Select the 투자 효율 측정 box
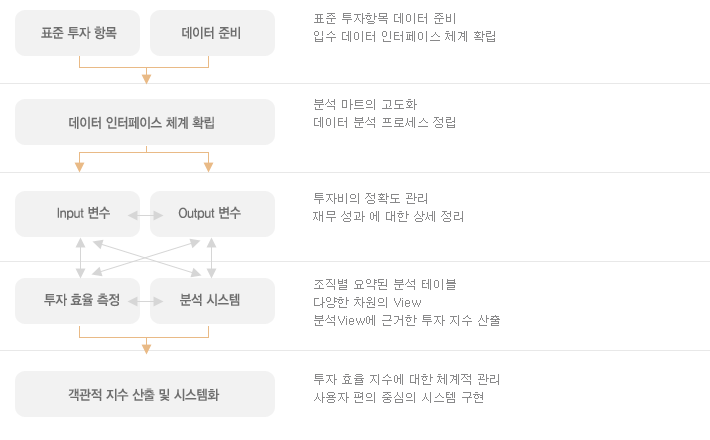This screenshot has width=710, height=440. pyautogui.click(x=77, y=301)
